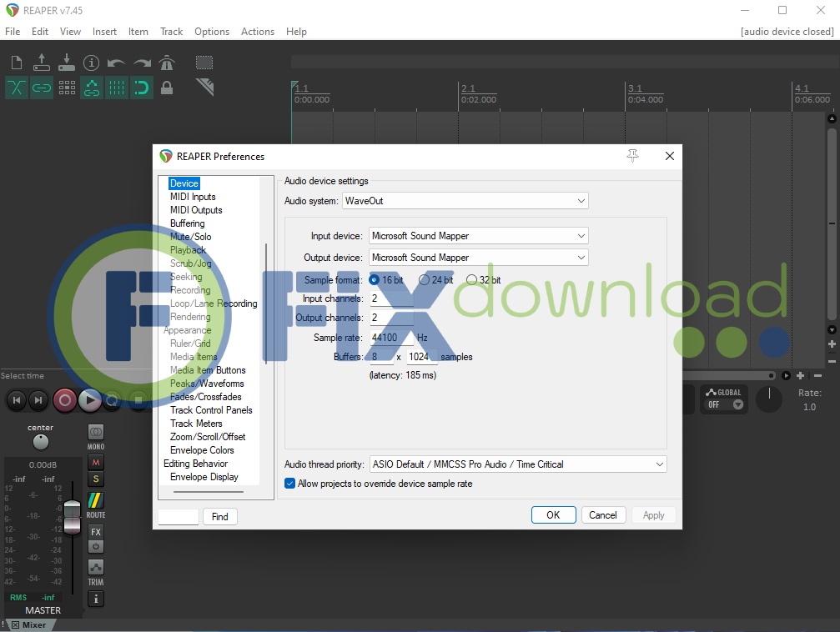Click the OK button in Preferences
840x632 pixels.
click(553, 515)
